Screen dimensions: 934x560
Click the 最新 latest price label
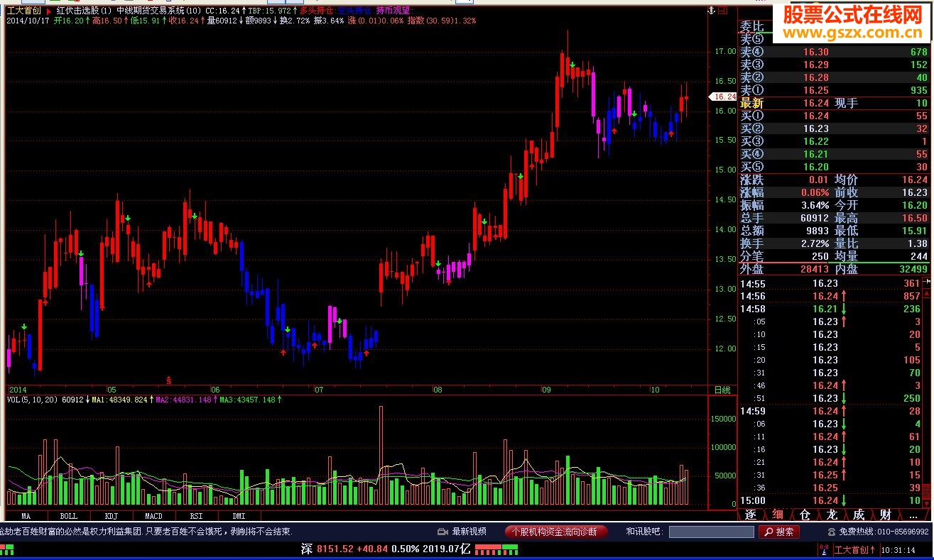point(752,103)
